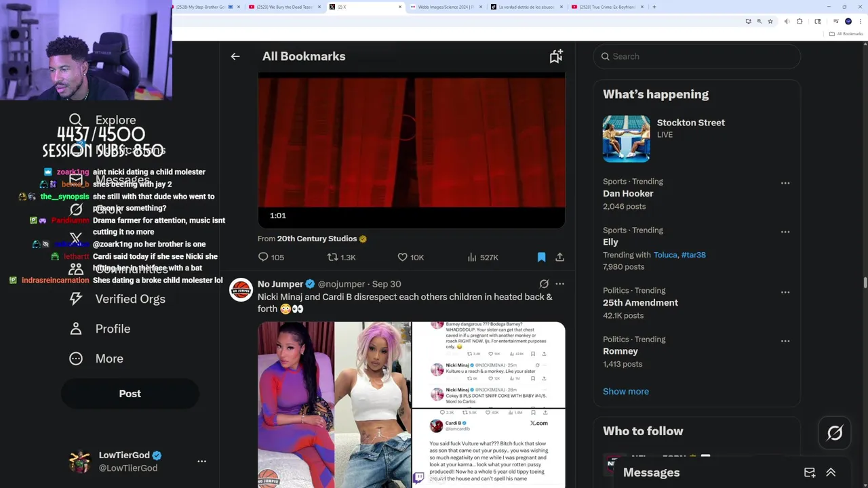This screenshot has height=488, width=868.
Task: Open 25th Amendment trending topic
Action: pyautogui.click(x=640, y=303)
